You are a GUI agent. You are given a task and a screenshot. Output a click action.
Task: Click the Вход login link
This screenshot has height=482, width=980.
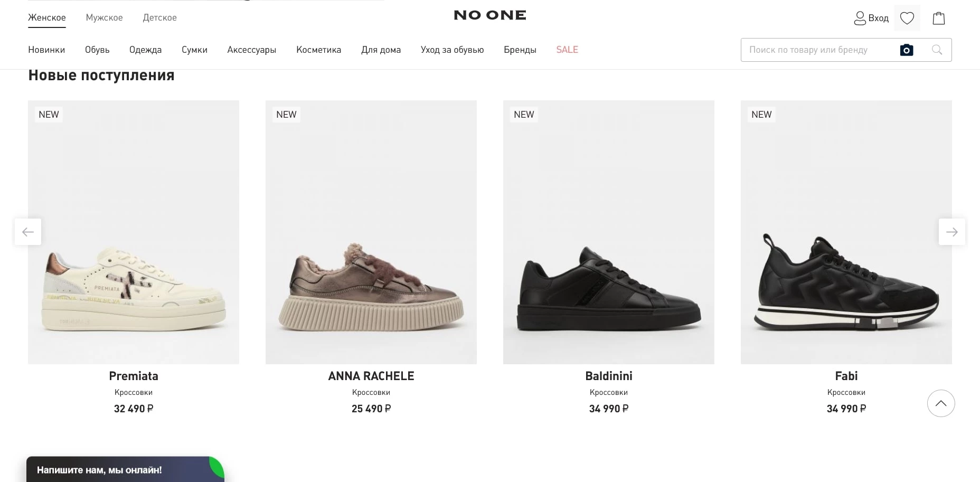click(x=871, y=18)
